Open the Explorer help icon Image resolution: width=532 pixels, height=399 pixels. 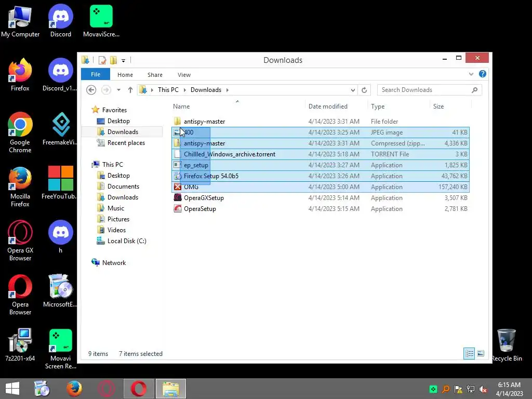pyautogui.click(x=483, y=74)
